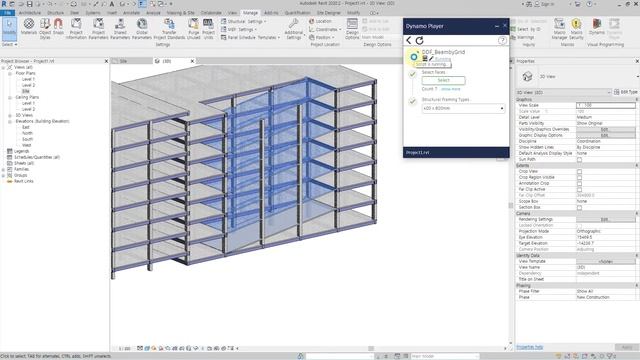Expand the 3D Views tree node
This screenshot has height=360, width=640.
(10, 116)
